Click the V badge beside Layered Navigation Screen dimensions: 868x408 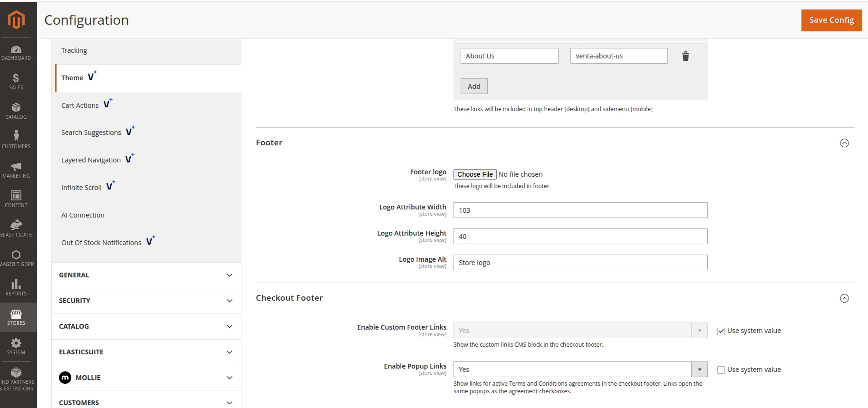pos(130,158)
